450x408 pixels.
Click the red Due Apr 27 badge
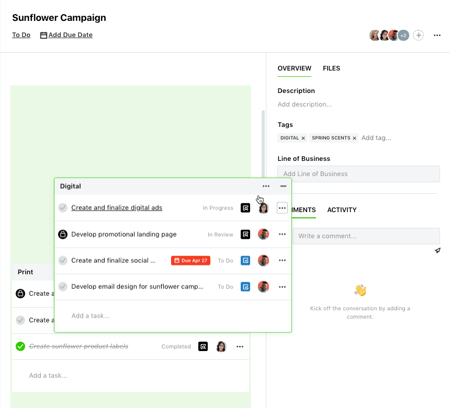pos(191,260)
